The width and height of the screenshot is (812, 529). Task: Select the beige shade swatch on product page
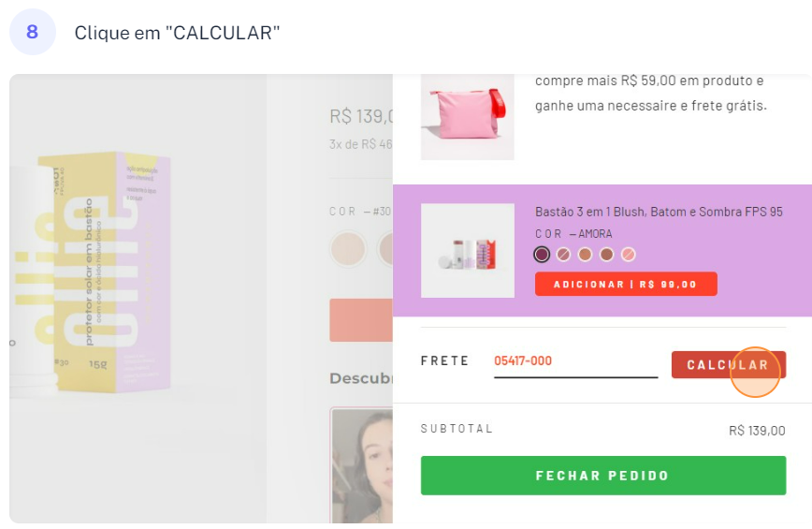(348, 249)
